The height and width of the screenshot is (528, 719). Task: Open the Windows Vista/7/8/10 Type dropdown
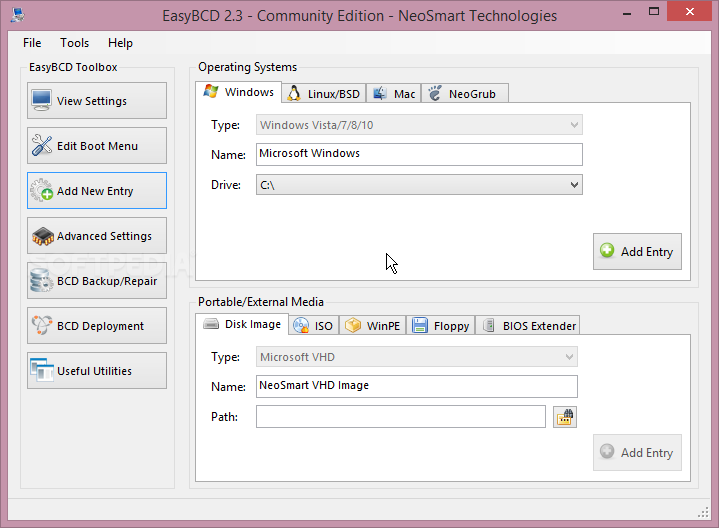point(419,125)
